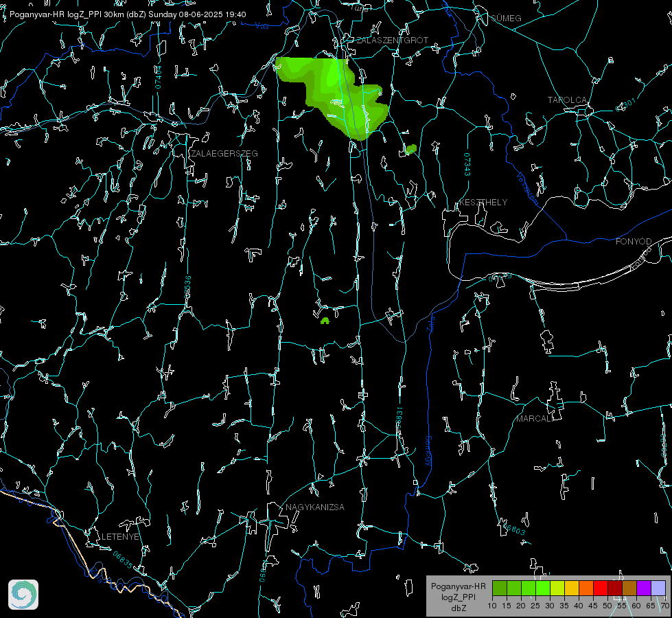
Task: Select the SÜMEG city label
Action: click(x=506, y=18)
